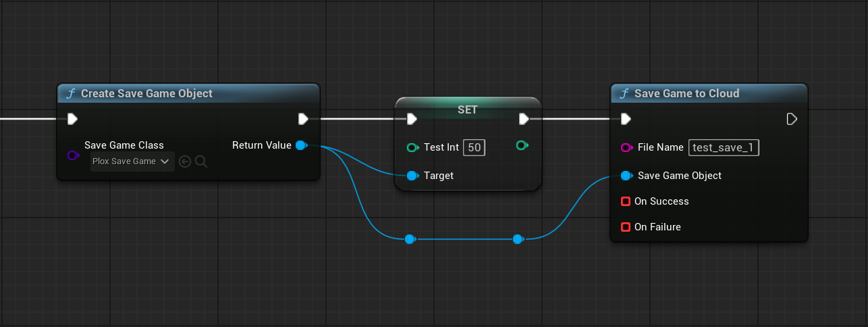Click the SET node green output pin
Viewport: 868px width, 327px height.
521,145
